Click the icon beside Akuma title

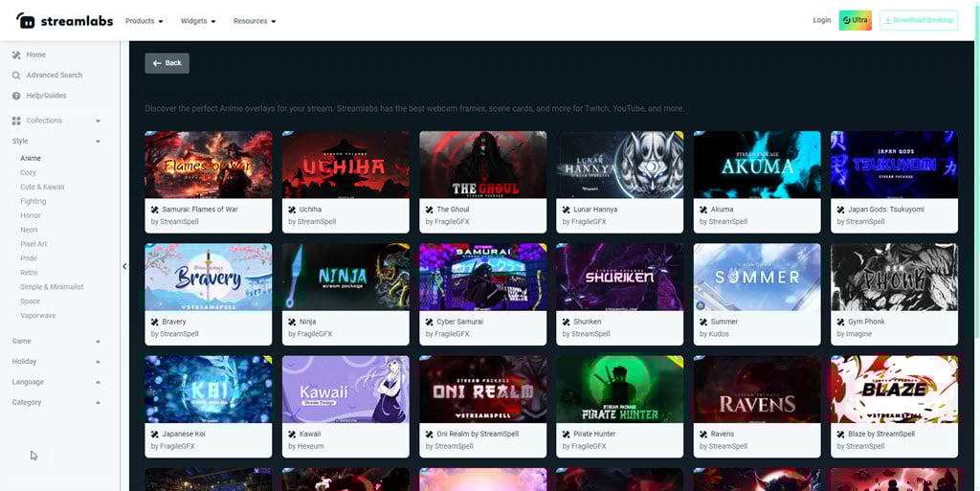(x=703, y=210)
